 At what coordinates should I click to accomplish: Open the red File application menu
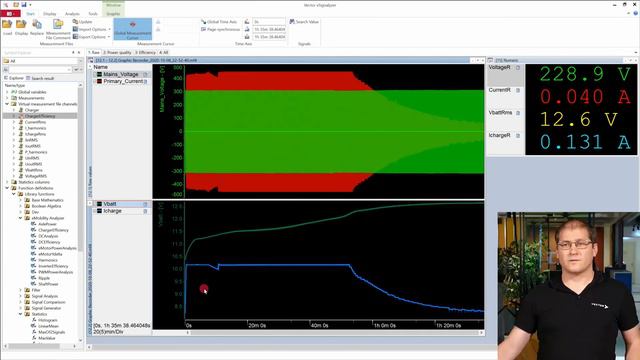point(10,14)
